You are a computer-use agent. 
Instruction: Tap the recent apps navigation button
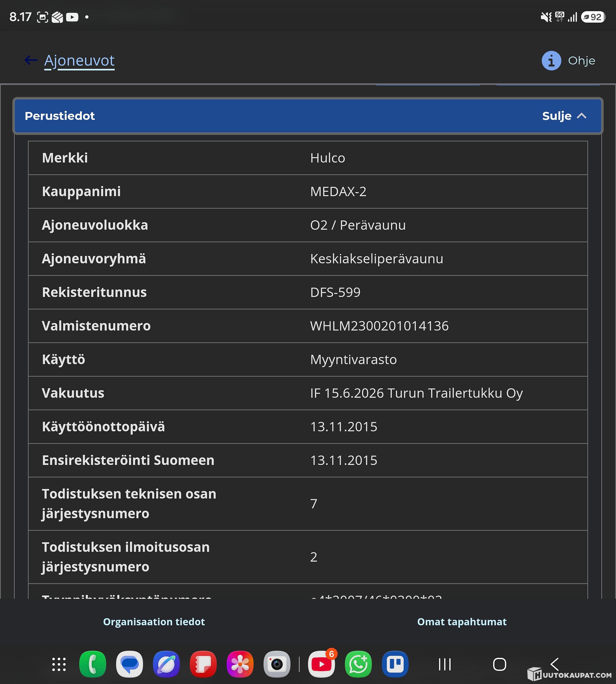[x=445, y=664]
